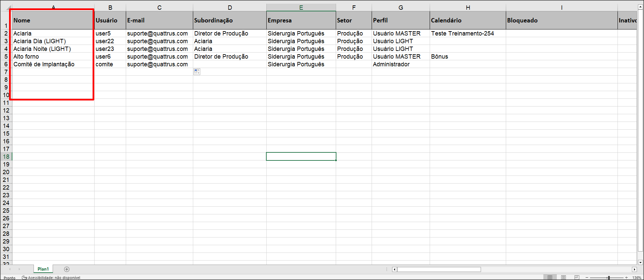Viewport: 644px width, 280px height.
Task: Click the zoom in plus icon
Action: [626, 278]
